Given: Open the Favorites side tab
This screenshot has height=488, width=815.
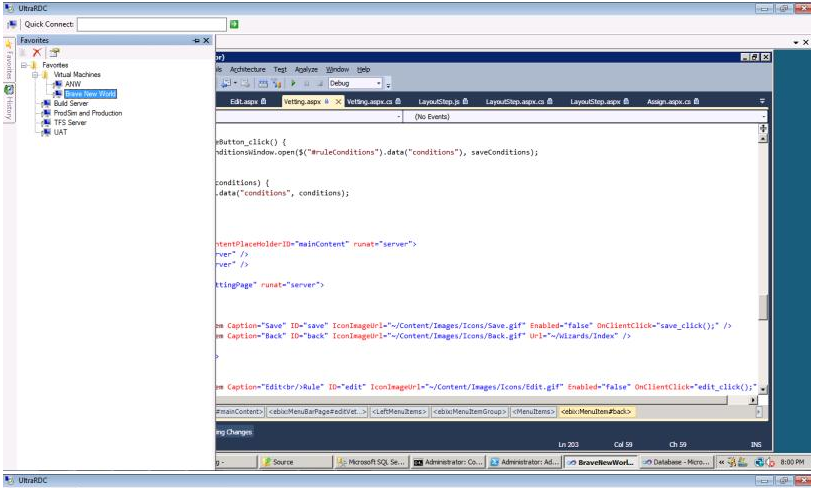Looking at the screenshot, I should (x=9, y=59).
